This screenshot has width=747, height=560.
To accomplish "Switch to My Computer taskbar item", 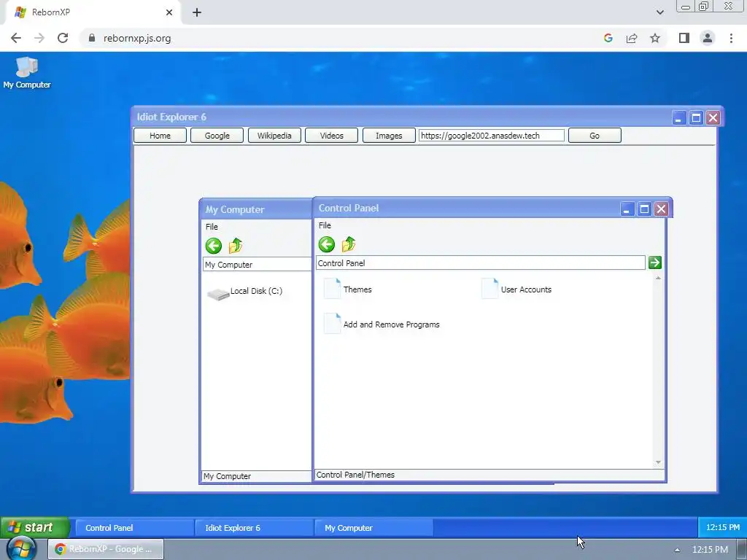I will [374, 528].
